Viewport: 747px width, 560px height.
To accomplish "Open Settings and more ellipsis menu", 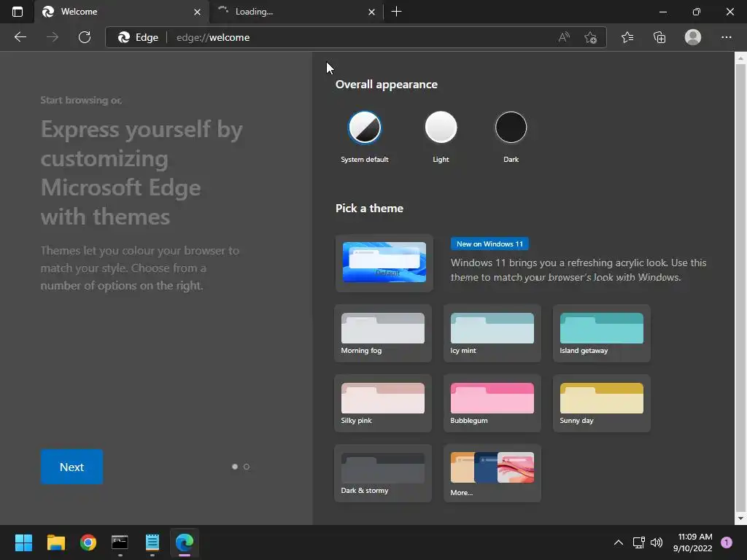I will pos(726,37).
